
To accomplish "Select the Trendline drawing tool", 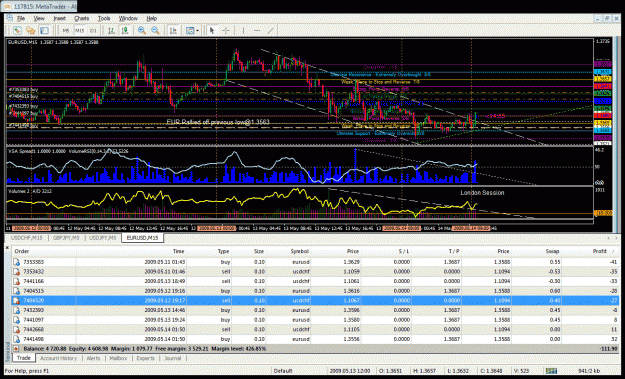I will (x=271, y=30).
